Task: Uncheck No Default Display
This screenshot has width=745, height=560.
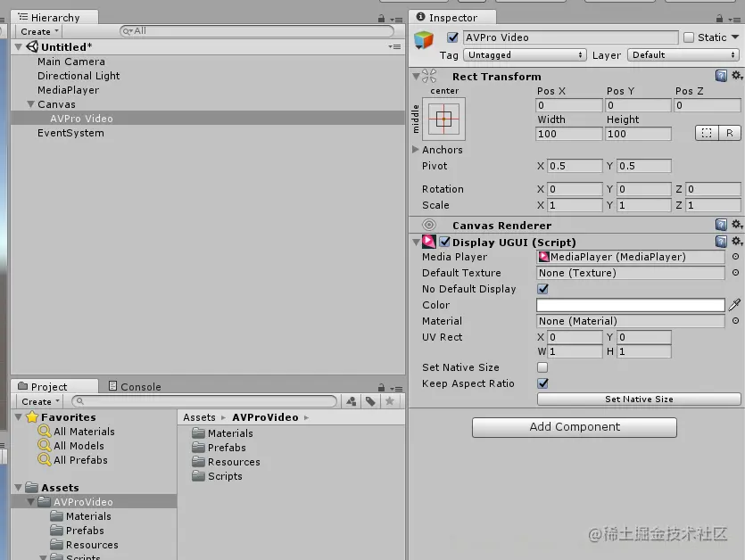Action: 542,289
